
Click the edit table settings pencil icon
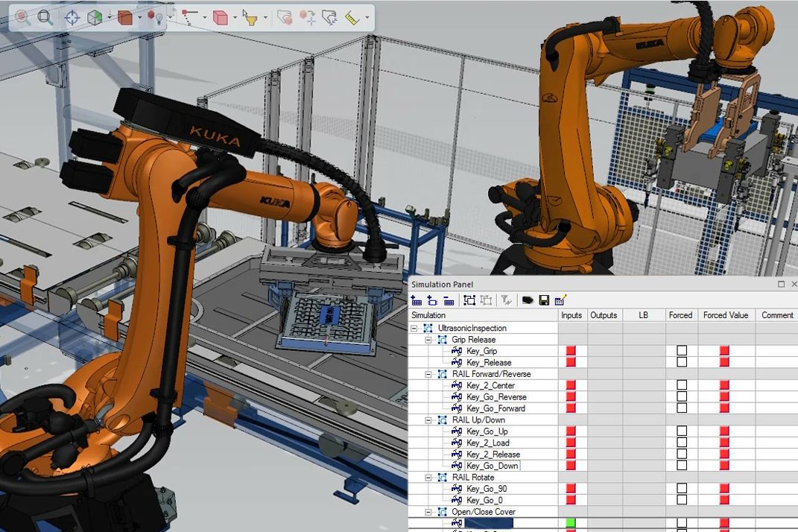coord(560,300)
